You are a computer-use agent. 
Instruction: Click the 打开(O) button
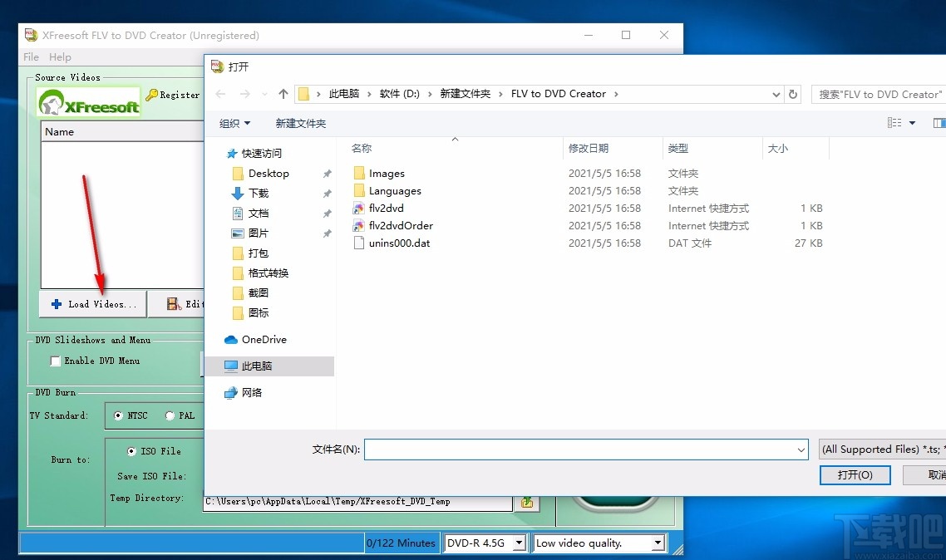(x=855, y=475)
